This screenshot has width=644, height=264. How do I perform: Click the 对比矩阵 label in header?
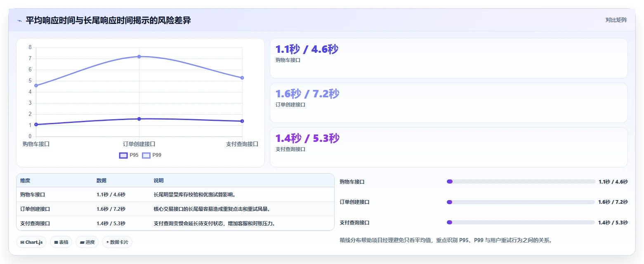[616, 20]
